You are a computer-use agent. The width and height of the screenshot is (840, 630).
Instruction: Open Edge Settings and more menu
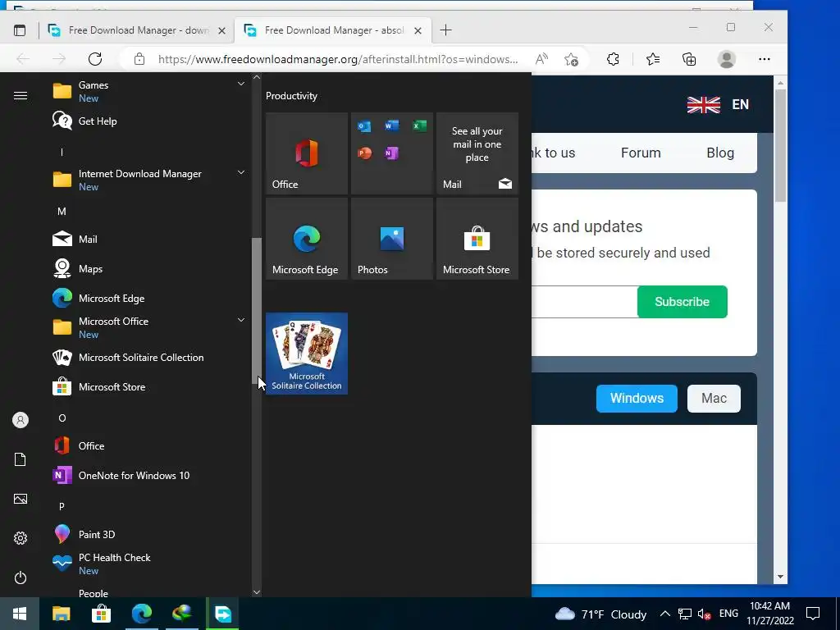click(765, 59)
